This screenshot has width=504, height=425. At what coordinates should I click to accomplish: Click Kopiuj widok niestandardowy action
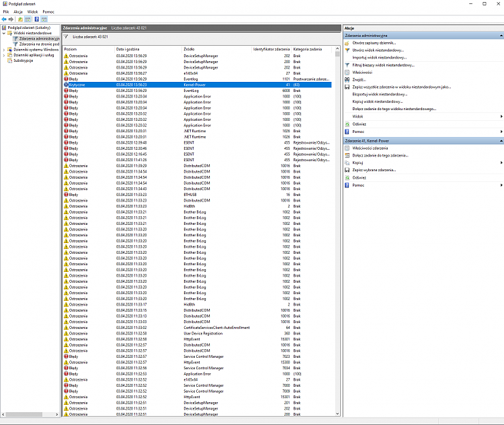[x=378, y=102]
